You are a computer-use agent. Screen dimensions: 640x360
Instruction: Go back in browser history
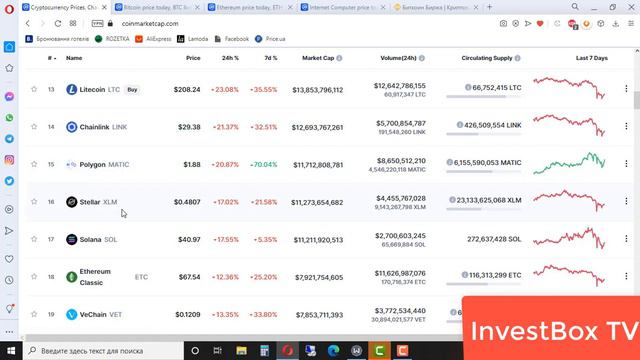[x=28, y=24]
